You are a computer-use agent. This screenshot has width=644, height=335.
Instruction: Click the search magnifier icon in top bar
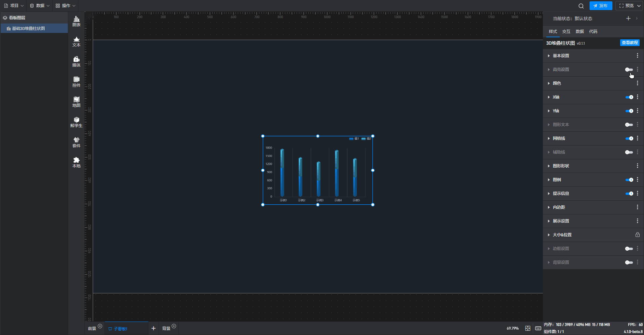tap(581, 6)
